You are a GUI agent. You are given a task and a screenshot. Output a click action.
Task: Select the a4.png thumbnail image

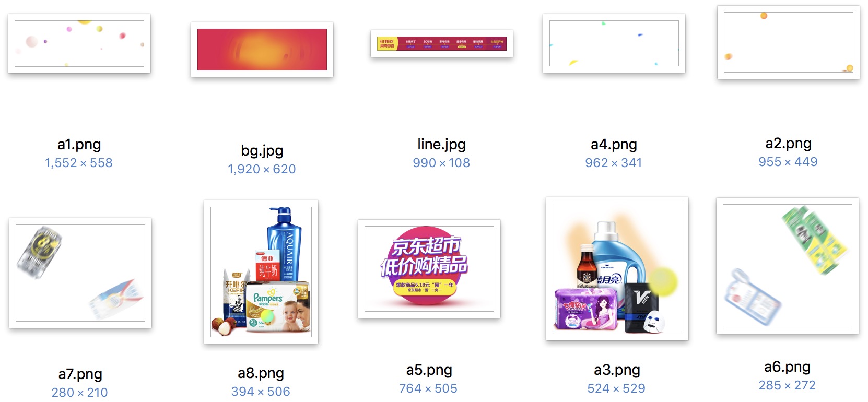614,43
